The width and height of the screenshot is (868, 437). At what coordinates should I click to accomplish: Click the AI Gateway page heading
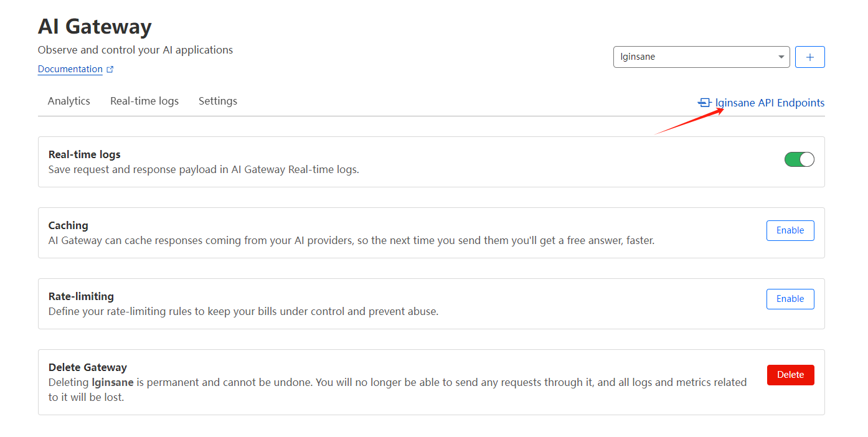[x=95, y=26]
